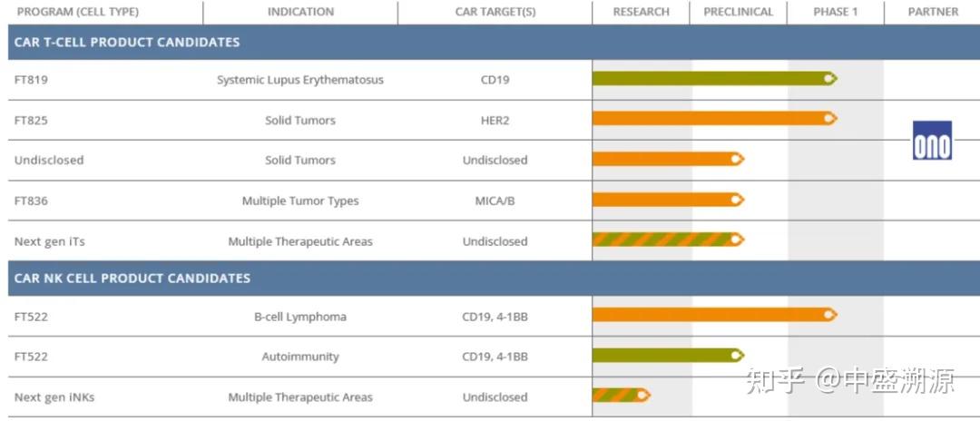Click the CAR T-CELL PRODUCT CANDIDATES banner
The width and height of the screenshot is (980, 421).
[x=494, y=43]
